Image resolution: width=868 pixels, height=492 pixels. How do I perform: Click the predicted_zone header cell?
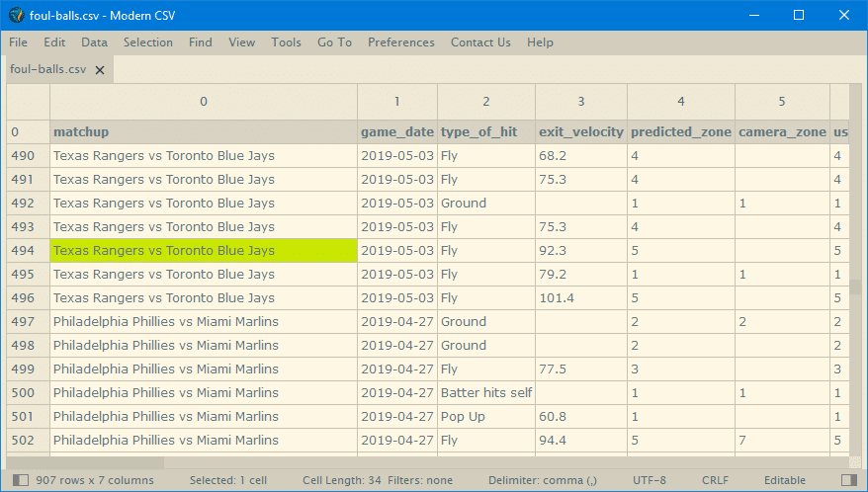[x=681, y=132]
